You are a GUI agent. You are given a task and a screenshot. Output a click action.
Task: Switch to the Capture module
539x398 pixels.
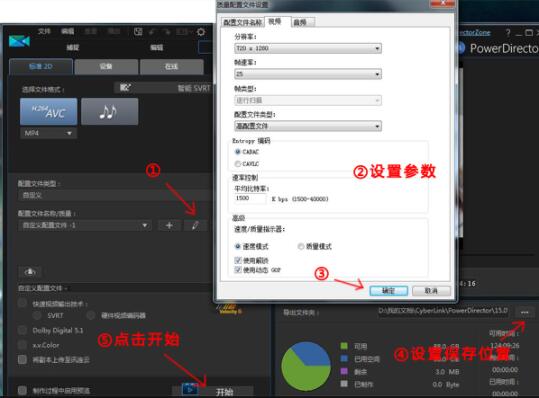click(x=73, y=47)
